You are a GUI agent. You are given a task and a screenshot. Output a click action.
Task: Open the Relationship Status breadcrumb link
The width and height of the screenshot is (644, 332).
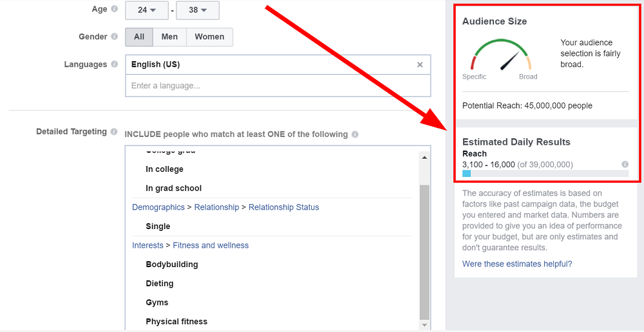283,207
